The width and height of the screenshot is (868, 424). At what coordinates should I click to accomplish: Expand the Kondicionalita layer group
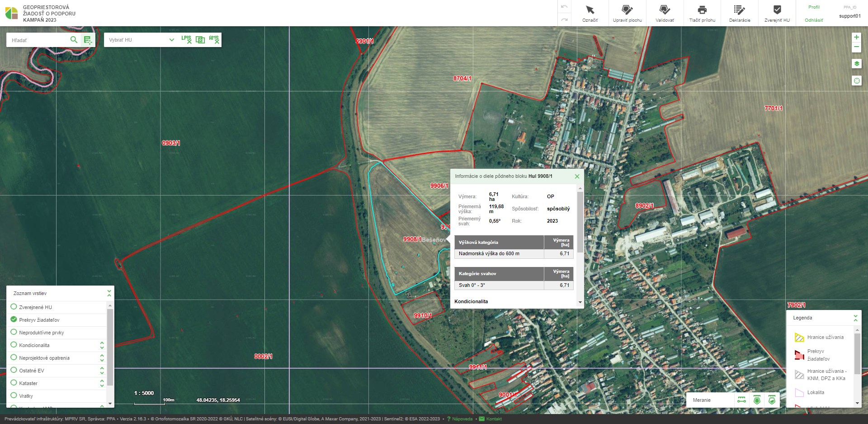click(102, 345)
